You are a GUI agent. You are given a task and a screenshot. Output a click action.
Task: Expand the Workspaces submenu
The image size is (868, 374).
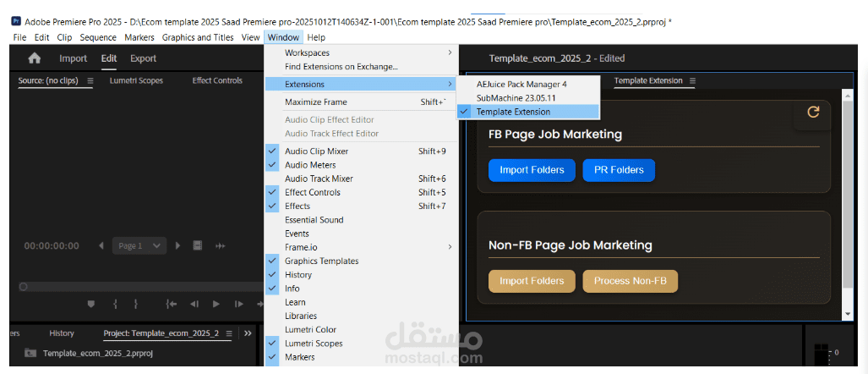pos(362,52)
